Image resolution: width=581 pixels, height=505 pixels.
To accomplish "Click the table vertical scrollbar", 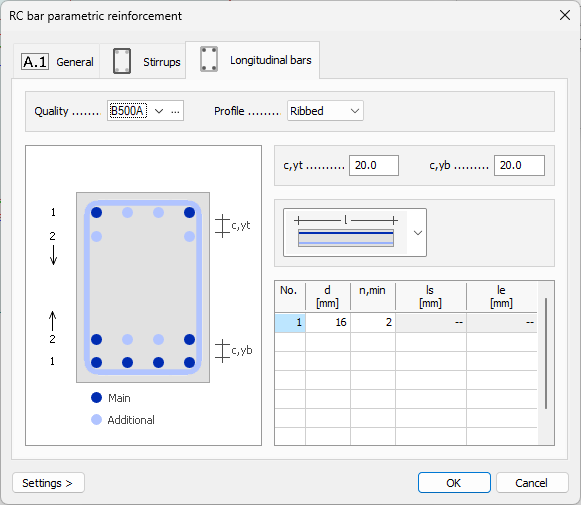I will (546, 353).
